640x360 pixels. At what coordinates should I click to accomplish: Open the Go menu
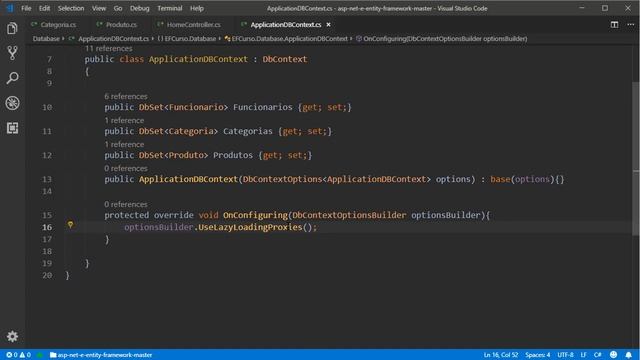pyautogui.click(x=118, y=8)
